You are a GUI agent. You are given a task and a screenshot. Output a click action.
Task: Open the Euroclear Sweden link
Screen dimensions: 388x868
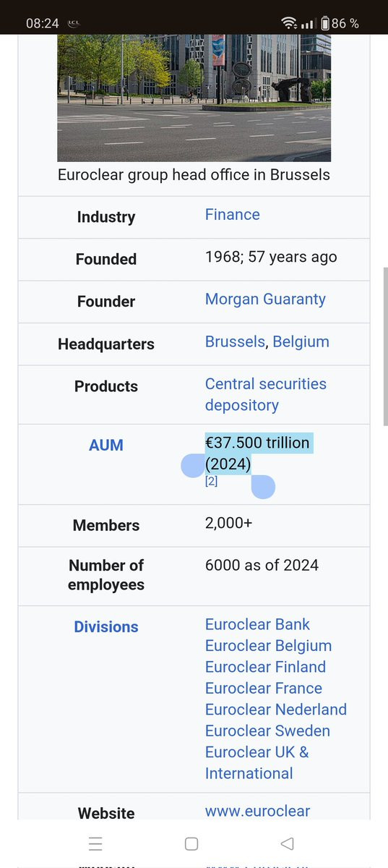click(267, 731)
